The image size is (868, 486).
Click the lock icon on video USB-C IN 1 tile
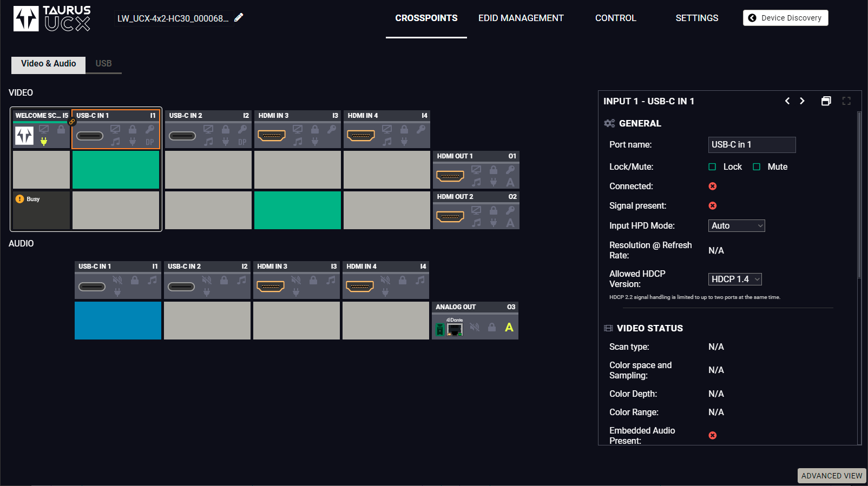(133, 129)
